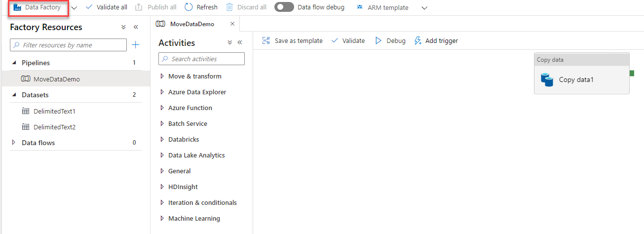Screen dimensions: 644x234
Task: Close the MoveDataDemo tab
Action: click(232, 24)
